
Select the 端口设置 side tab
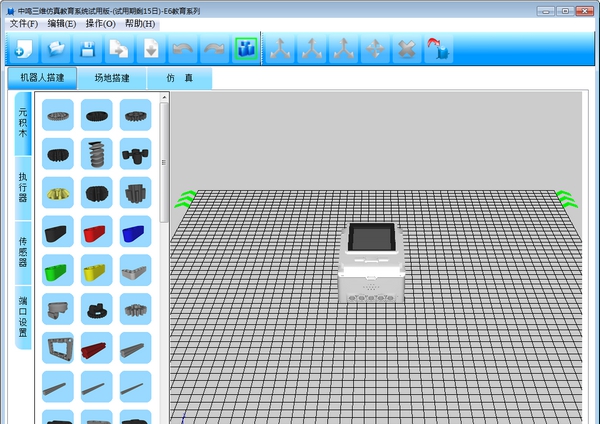[23, 317]
